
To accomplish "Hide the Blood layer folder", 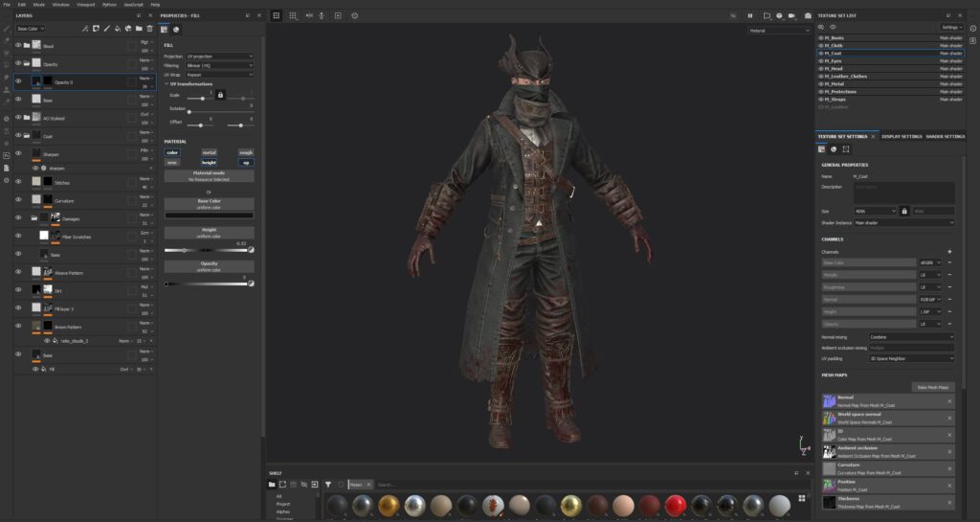I will tap(18, 45).
